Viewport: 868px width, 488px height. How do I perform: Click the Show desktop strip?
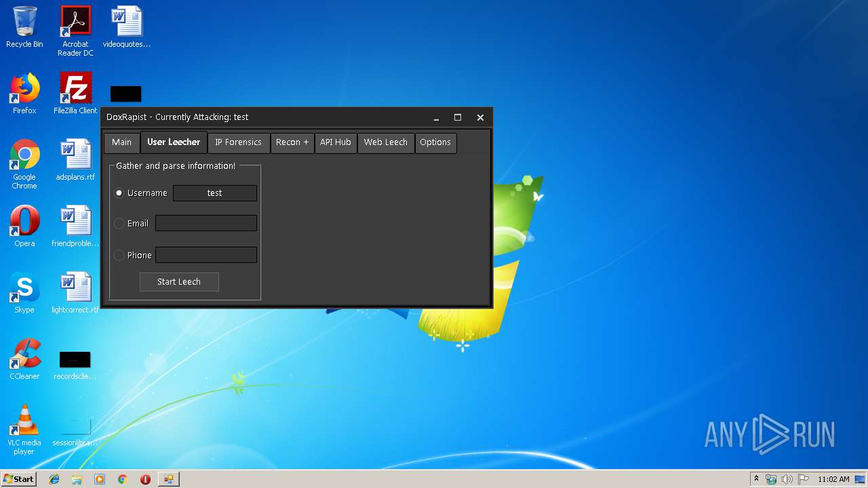(861, 479)
